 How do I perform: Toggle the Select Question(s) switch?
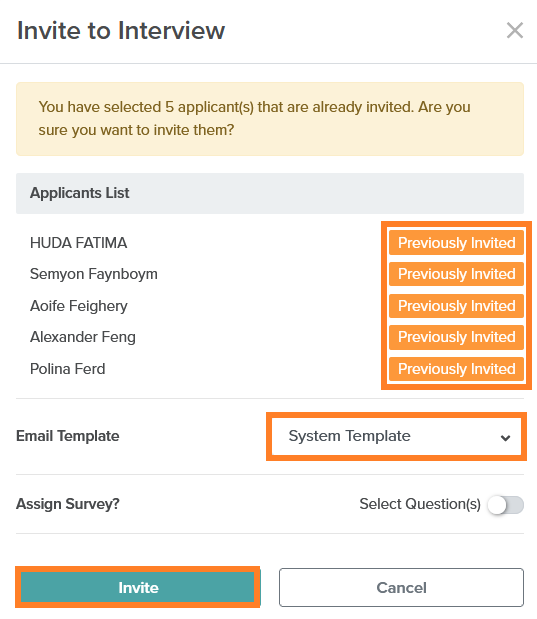505,505
